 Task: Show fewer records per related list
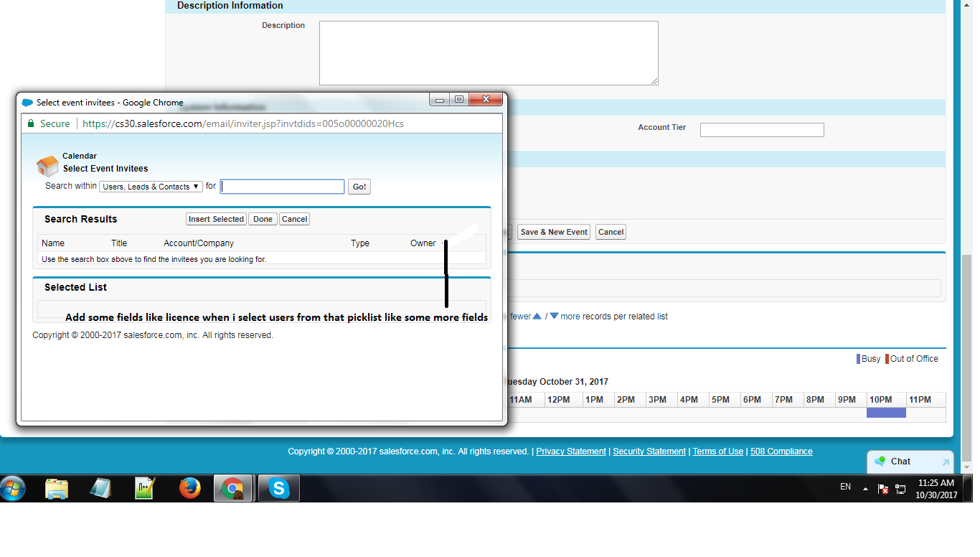526,317
